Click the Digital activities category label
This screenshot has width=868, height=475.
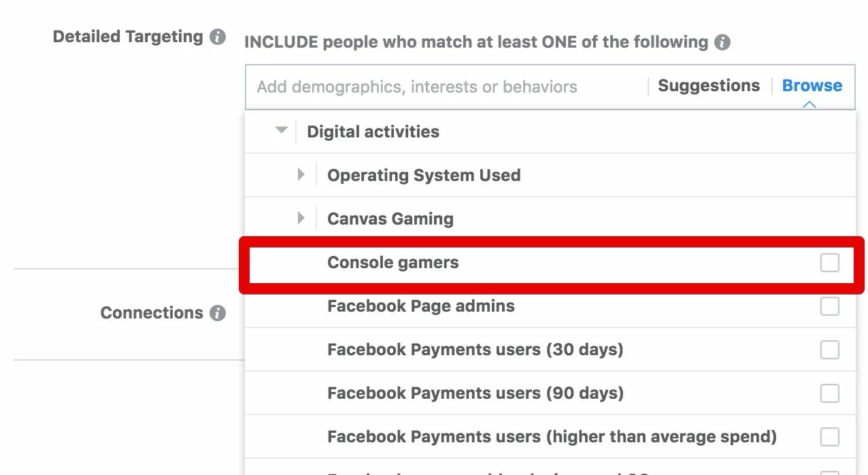point(373,132)
